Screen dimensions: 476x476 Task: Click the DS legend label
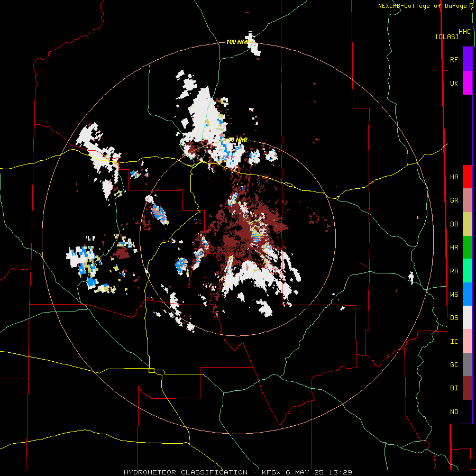coord(454,318)
